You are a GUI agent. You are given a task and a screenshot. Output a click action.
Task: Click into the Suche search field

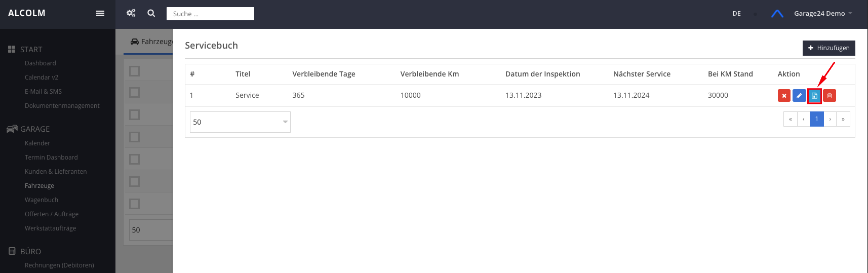click(210, 14)
